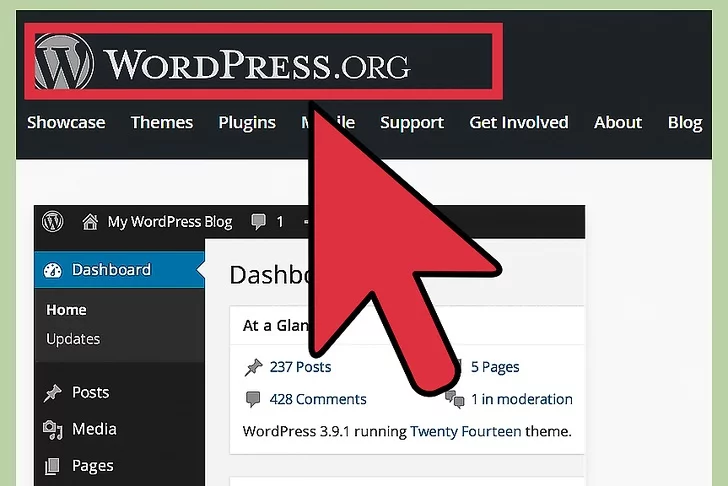Image resolution: width=728 pixels, height=486 pixels.
Task: Click the speech bubble icon beside 428 Comments
Action: (x=253, y=399)
